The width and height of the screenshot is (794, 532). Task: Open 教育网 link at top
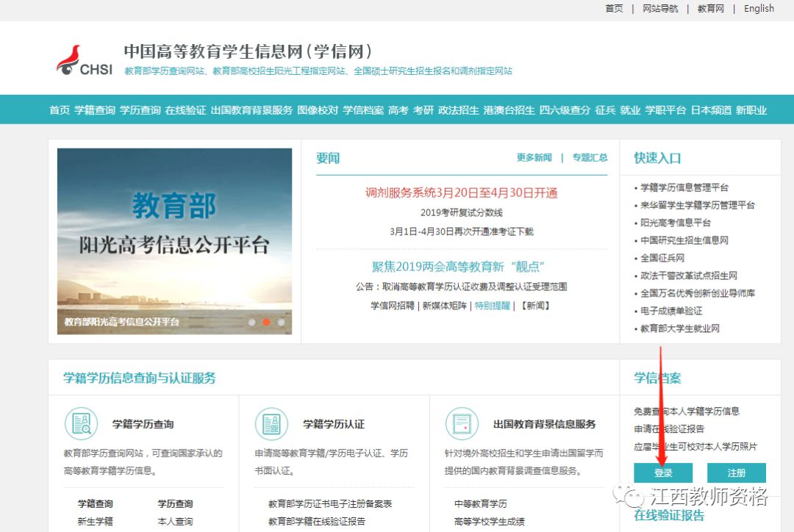[x=711, y=9]
